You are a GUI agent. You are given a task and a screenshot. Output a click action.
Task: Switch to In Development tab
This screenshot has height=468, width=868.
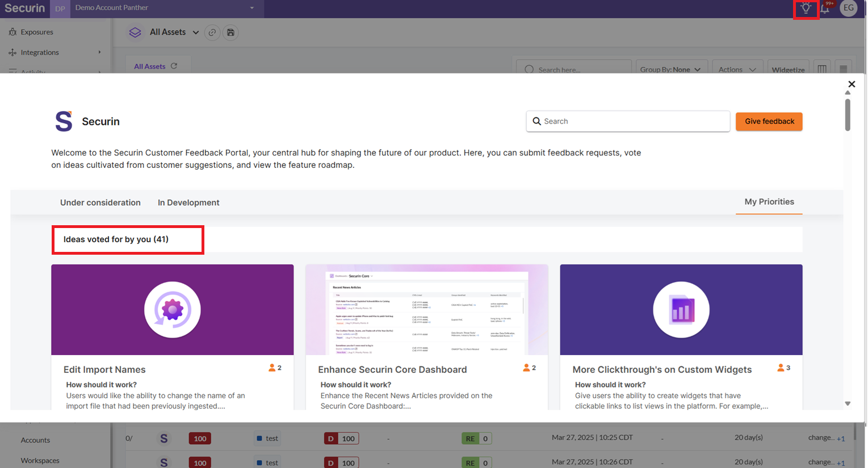point(188,203)
